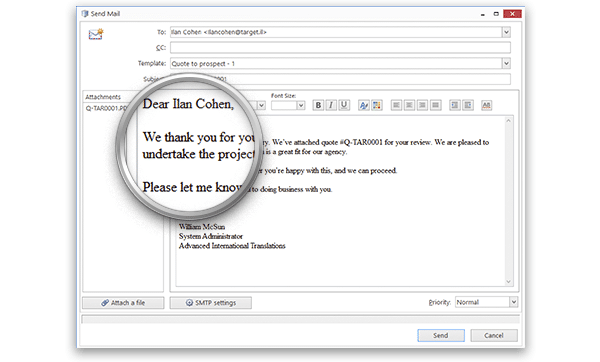Viewport: 600px width, 362px height.
Task: Align text right in toolbar
Action: (x=422, y=105)
